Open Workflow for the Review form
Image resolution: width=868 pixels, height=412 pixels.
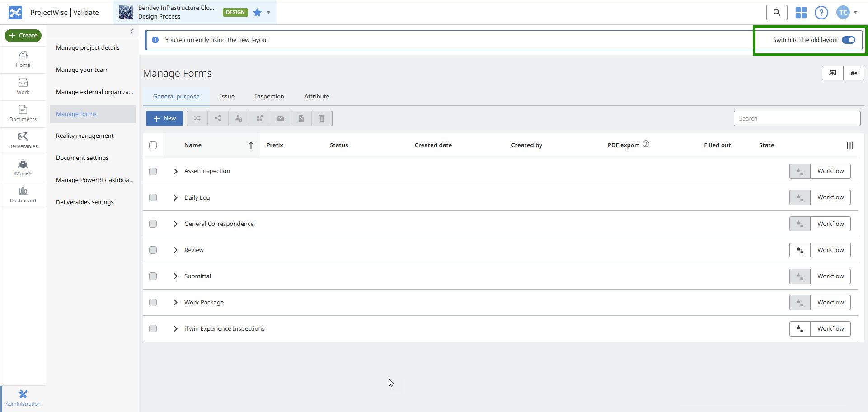pyautogui.click(x=830, y=250)
